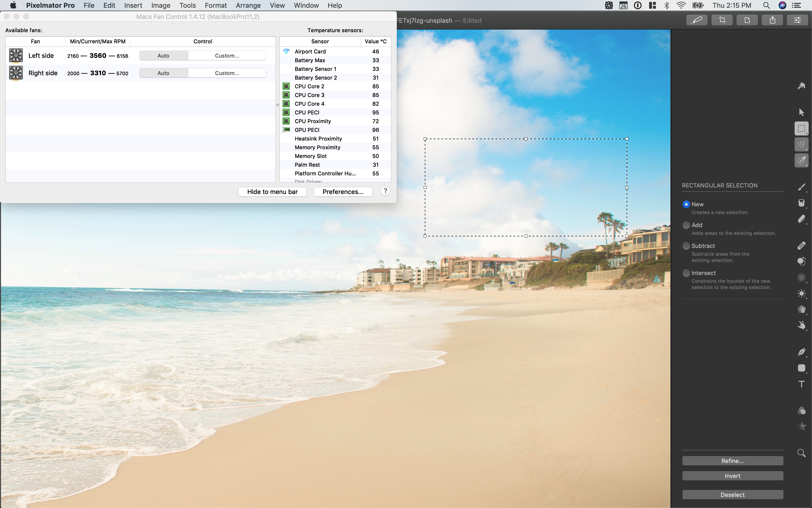Select the GPU PECI sensor row

point(335,130)
